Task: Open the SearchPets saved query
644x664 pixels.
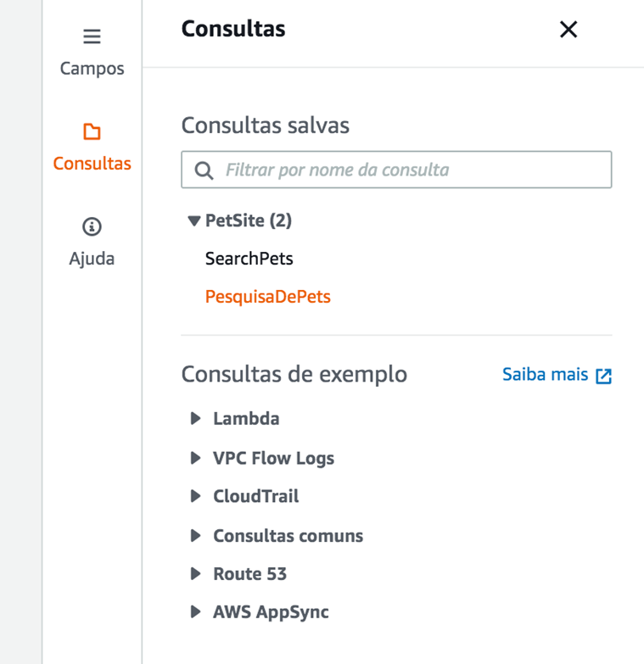Action: tap(249, 259)
